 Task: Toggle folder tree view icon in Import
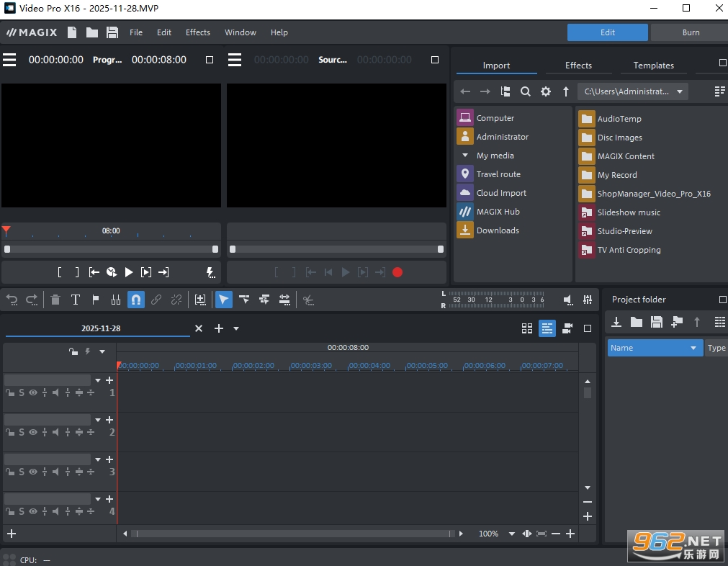click(x=505, y=91)
